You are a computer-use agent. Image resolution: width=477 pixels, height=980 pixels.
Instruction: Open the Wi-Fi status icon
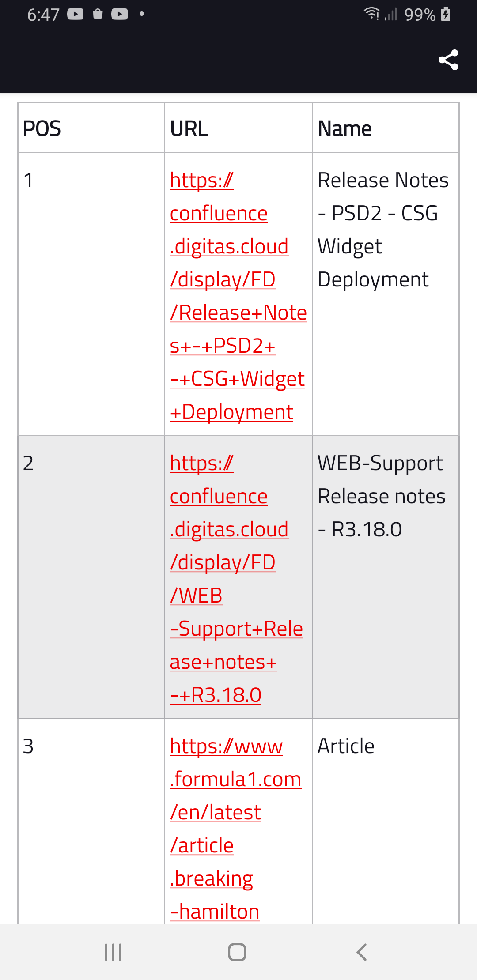pos(372,15)
